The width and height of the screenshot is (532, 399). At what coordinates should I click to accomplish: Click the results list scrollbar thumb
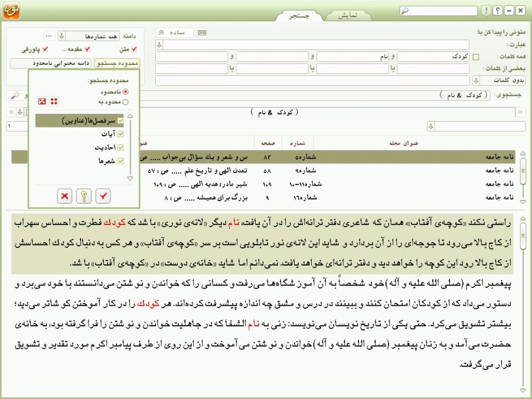click(523, 171)
